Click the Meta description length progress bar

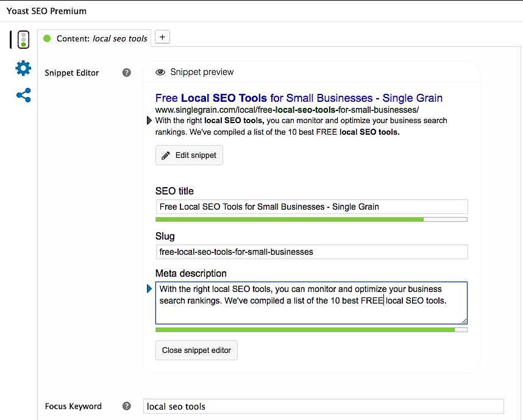tap(311, 330)
